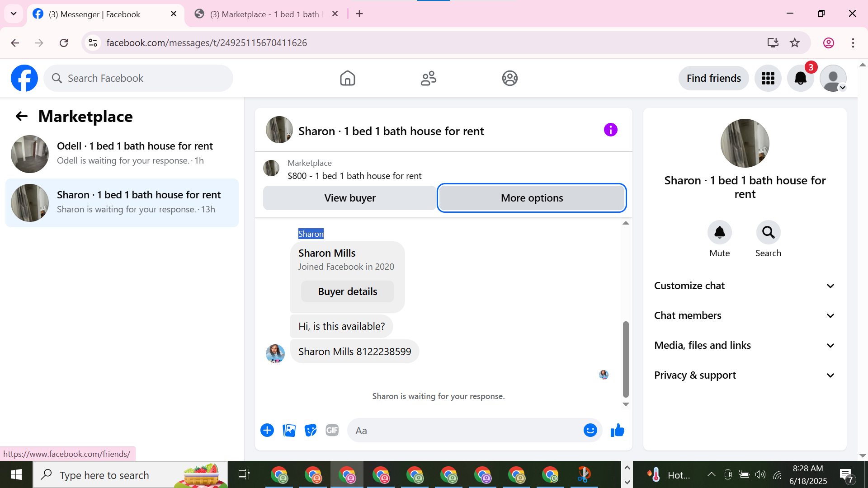The image size is (868, 488).
Task: Open more actions plus icon in composer
Action: click(x=267, y=430)
